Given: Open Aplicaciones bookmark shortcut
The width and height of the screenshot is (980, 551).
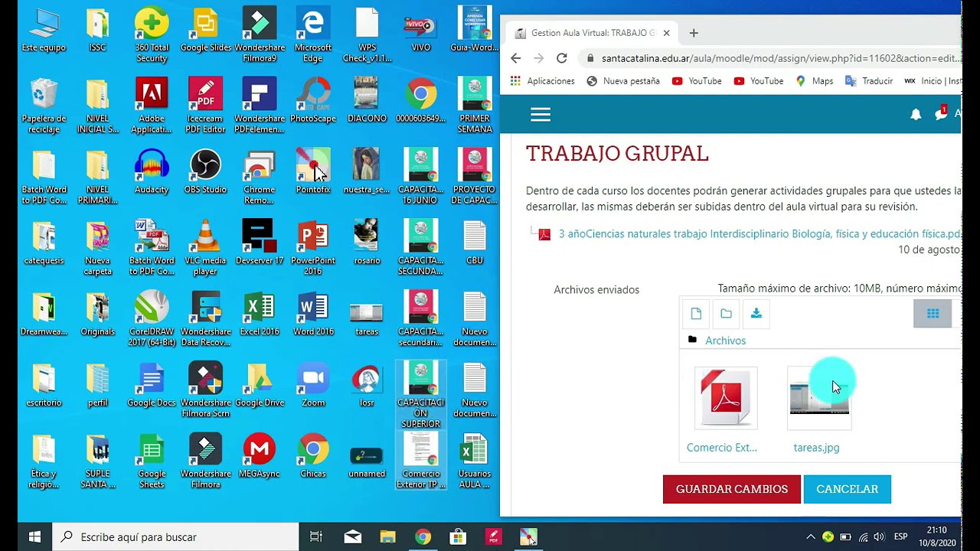Looking at the screenshot, I should click(x=543, y=81).
